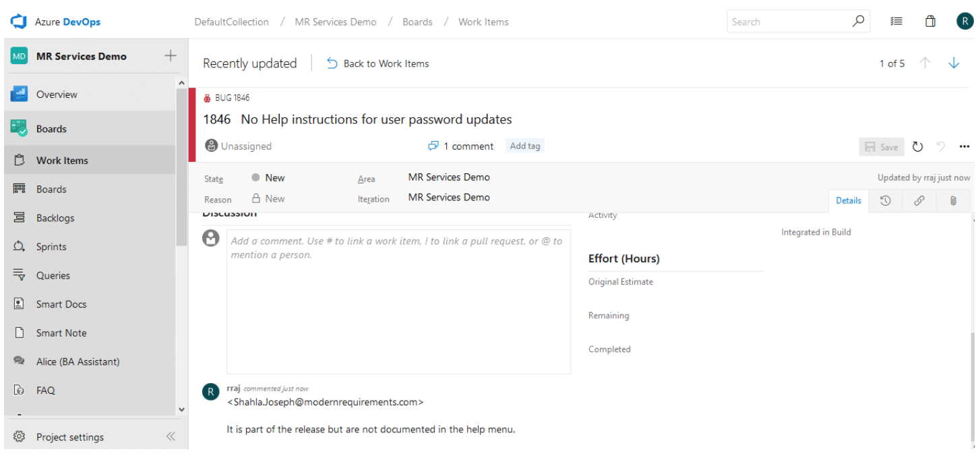The width and height of the screenshot is (980, 460).
Task: Open Boards from the breadcrumb
Action: tap(417, 21)
